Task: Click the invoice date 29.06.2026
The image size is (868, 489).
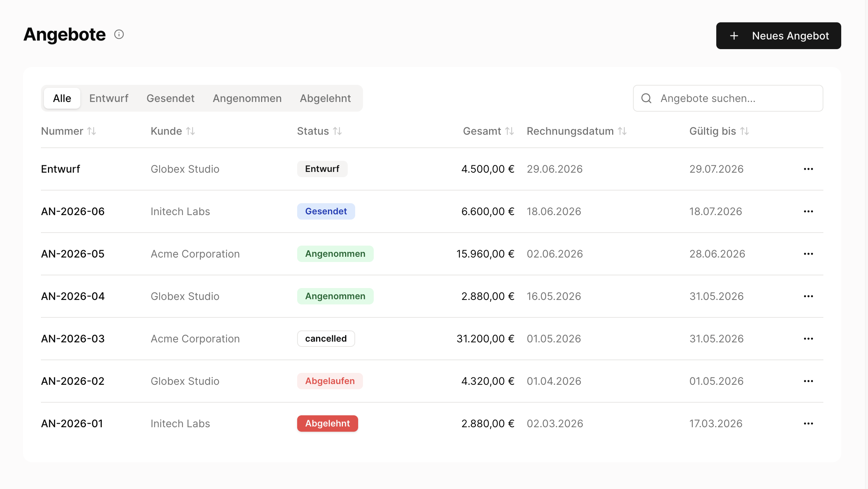Action: [554, 169]
